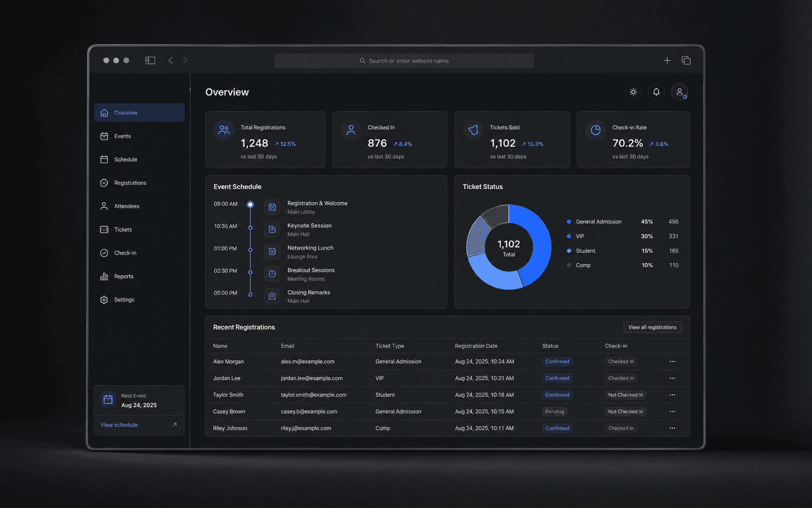Click Riley Johnson's Comp ticket type

point(383,428)
